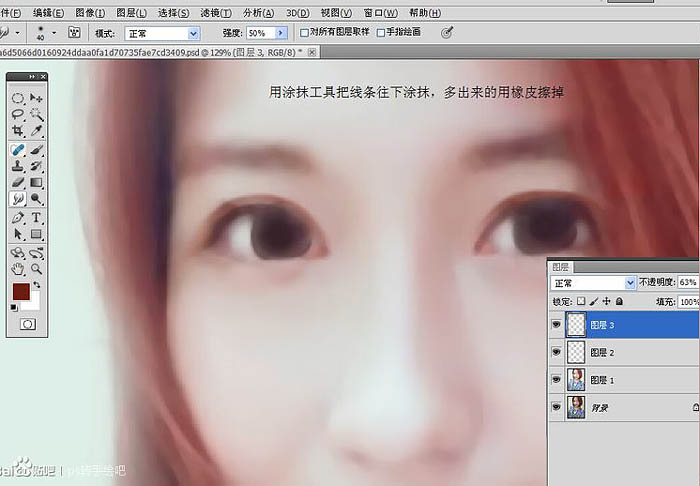This screenshot has height=486, width=700.
Task: Open 图像 menu
Action: coord(90,13)
